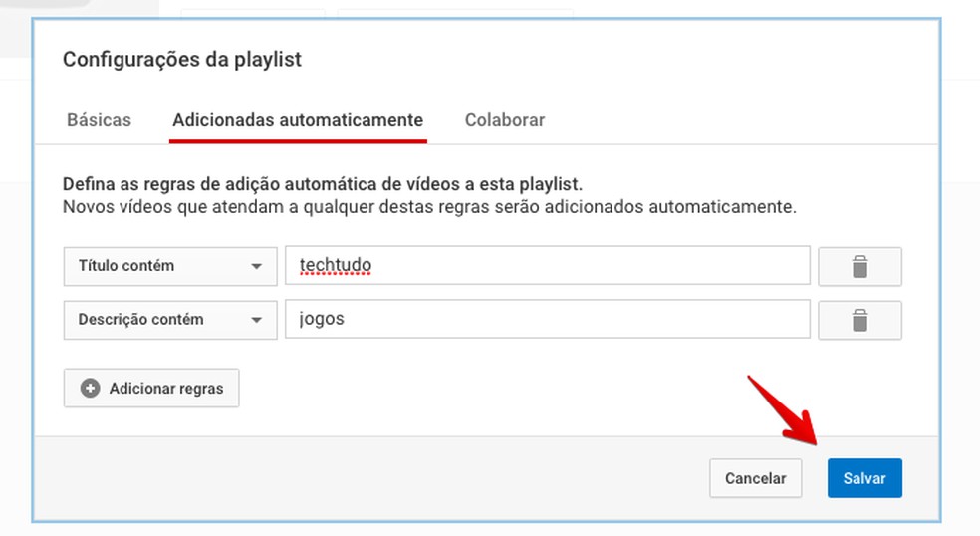The width and height of the screenshot is (980, 536).
Task: Delete the 'techtudo' title rule with trash icon
Action: (x=859, y=266)
